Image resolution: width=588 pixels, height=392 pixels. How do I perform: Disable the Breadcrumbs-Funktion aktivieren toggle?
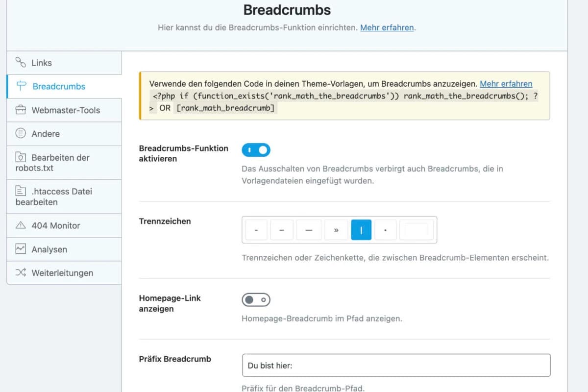pyautogui.click(x=256, y=150)
